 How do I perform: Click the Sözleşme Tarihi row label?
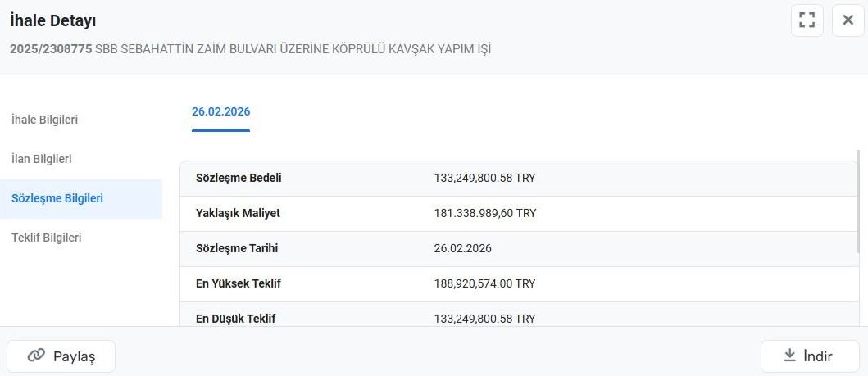pos(237,248)
